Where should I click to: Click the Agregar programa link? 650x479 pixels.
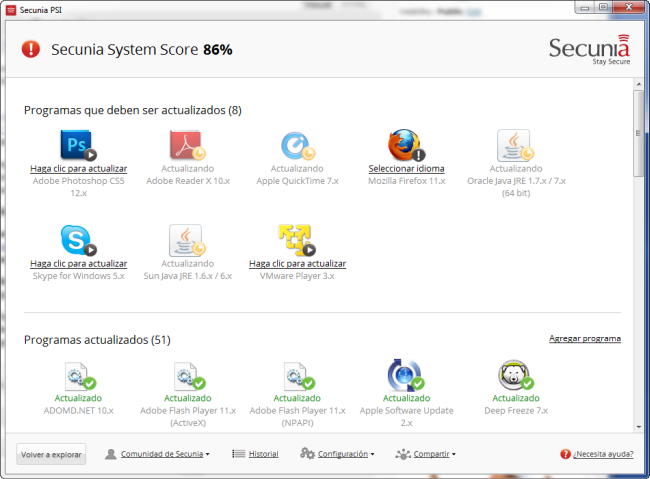[584, 339]
